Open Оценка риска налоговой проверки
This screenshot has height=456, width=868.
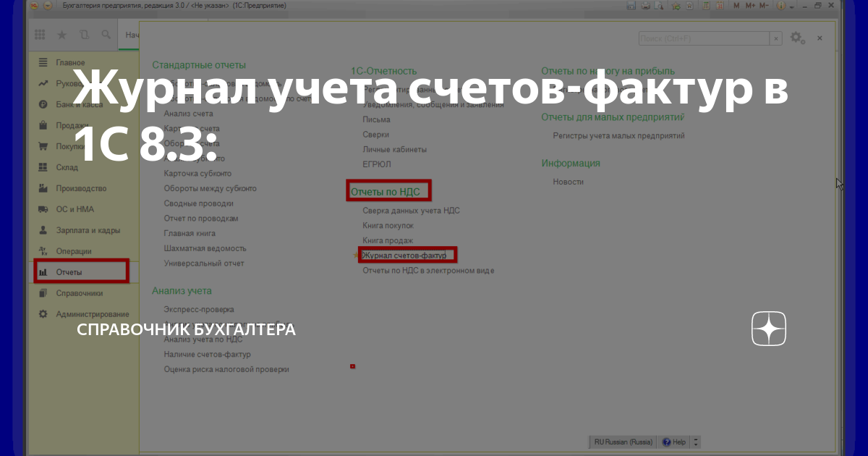point(226,369)
